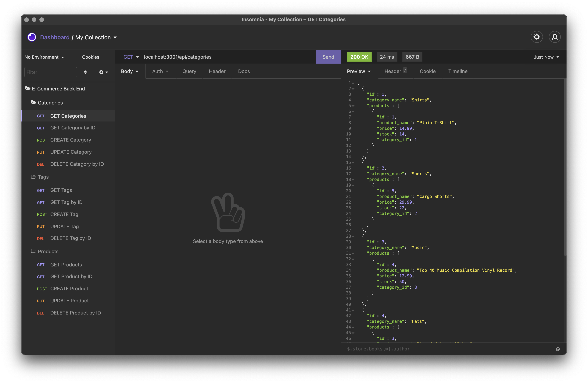Open the account user icon
Screen dimensions: 588x383
pos(555,37)
